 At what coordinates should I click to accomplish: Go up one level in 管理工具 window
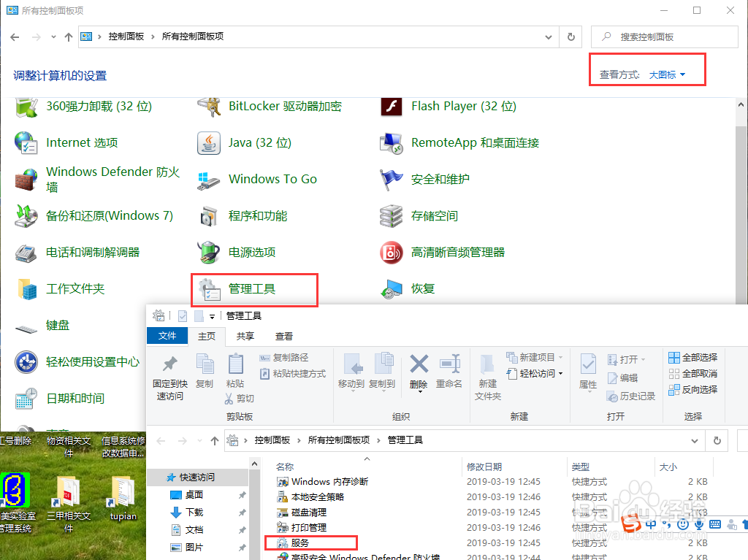215,441
